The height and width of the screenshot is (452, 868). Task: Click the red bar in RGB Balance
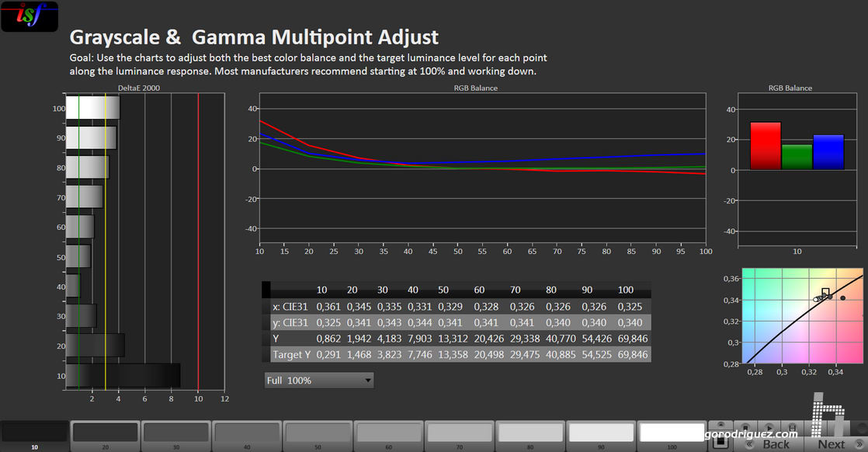click(x=765, y=146)
